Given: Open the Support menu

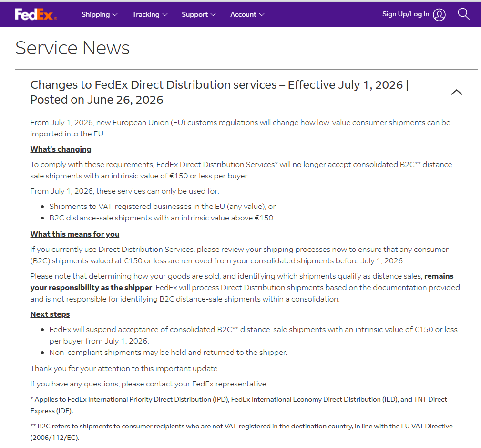Looking at the screenshot, I should point(198,14).
